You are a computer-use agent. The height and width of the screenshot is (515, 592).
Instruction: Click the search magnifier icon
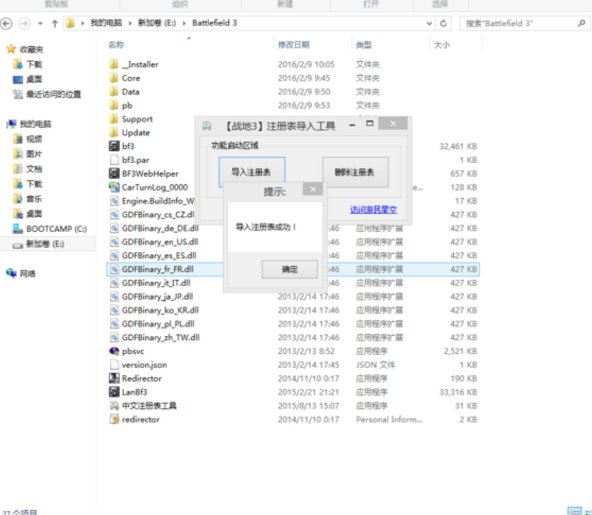tap(582, 23)
